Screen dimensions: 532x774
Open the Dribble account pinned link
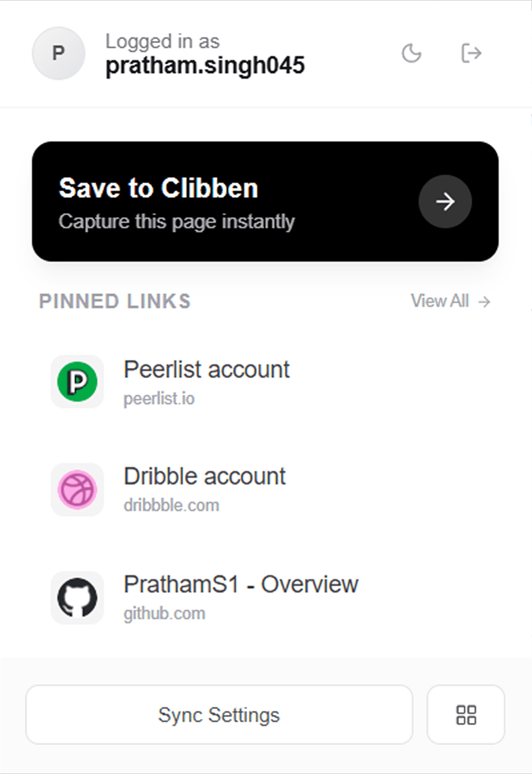(x=204, y=476)
